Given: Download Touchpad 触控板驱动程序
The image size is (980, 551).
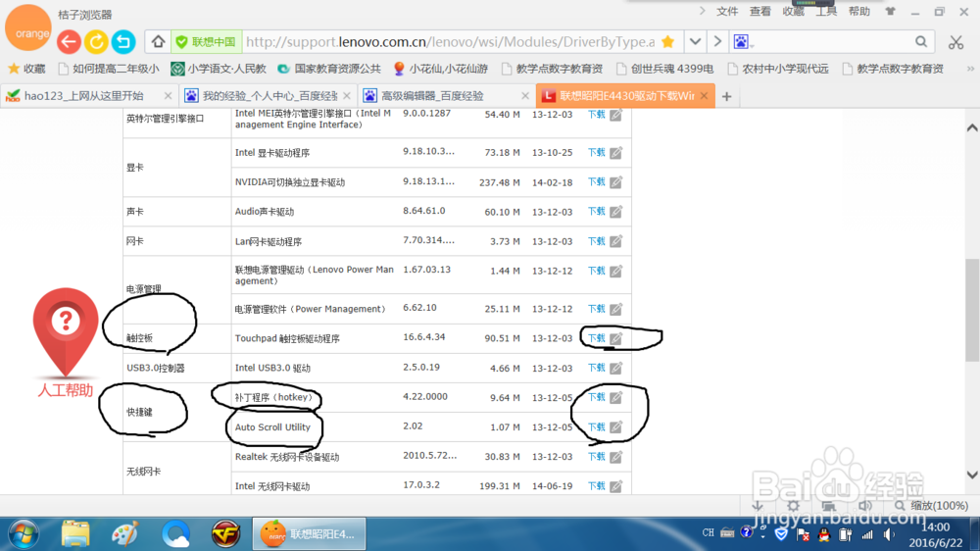Looking at the screenshot, I should tap(596, 337).
